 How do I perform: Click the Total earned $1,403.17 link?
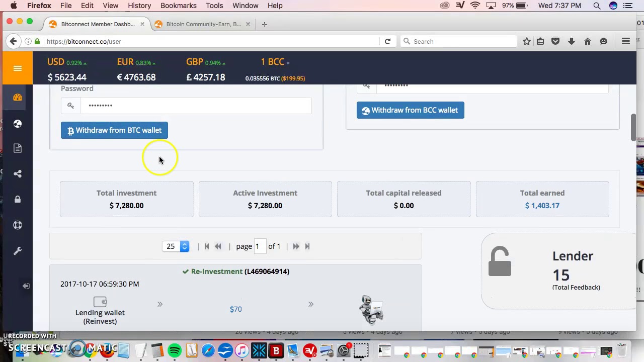click(x=542, y=206)
